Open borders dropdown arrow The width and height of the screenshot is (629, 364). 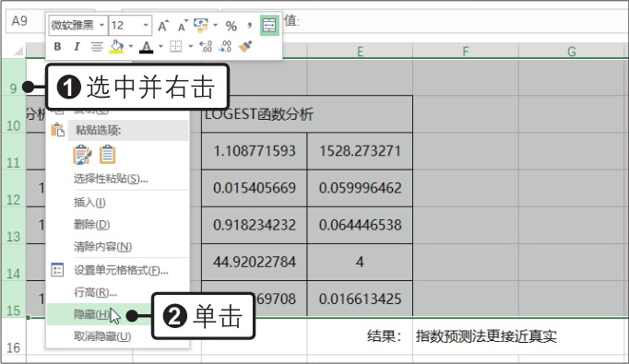(x=191, y=46)
